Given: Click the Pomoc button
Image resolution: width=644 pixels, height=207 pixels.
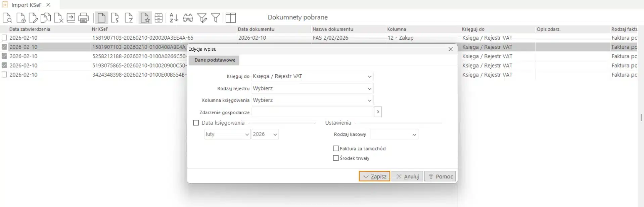Looking at the screenshot, I should pos(440,176).
